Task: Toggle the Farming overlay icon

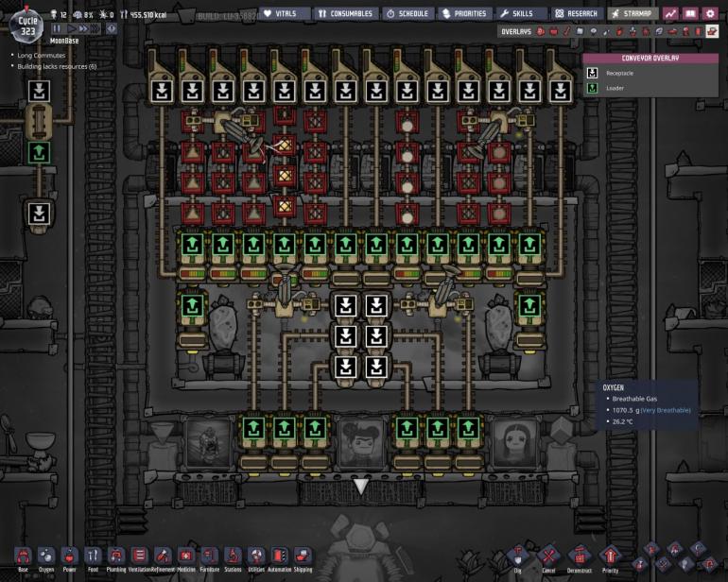Action: [x=659, y=31]
